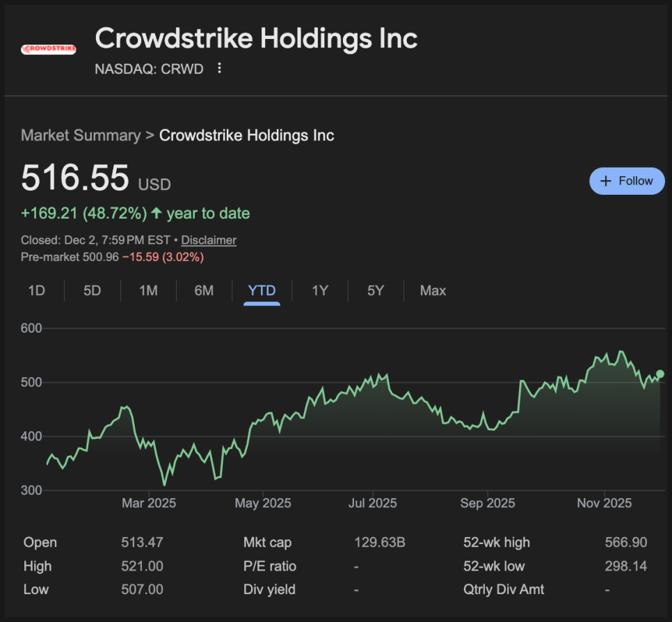Switch to the 6M chart range
The width and height of the screenshot is (672, 622).
(204, 291)
